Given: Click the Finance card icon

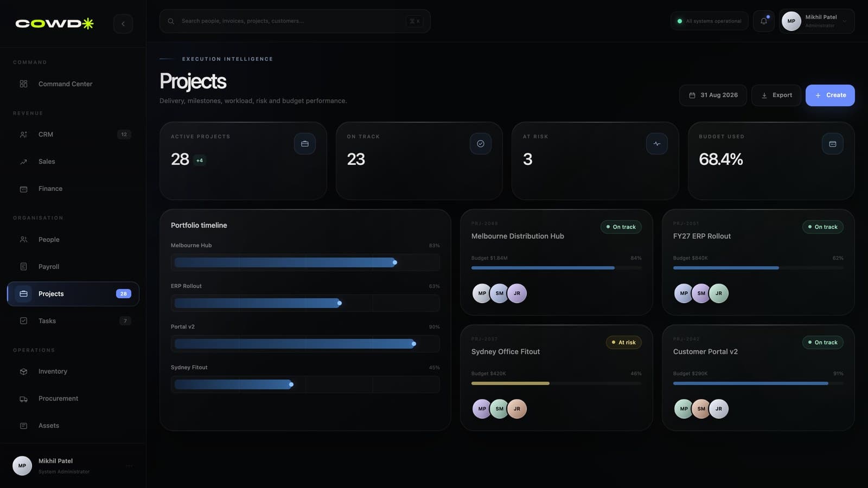Looking at the screenshot, I should (x=23, y=189).
